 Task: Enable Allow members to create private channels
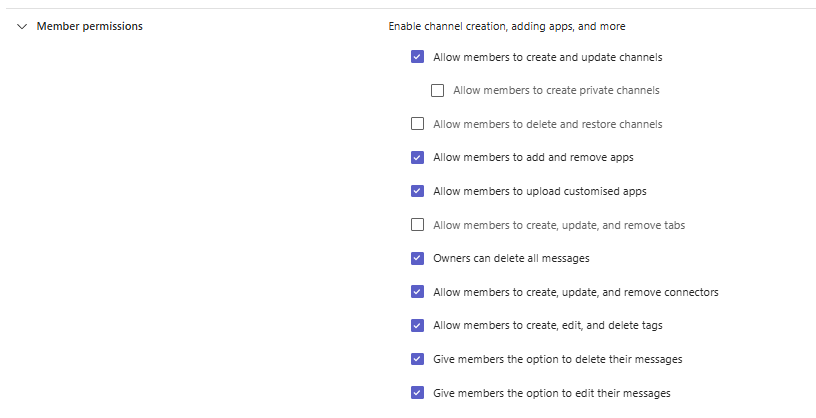(437, 91)
